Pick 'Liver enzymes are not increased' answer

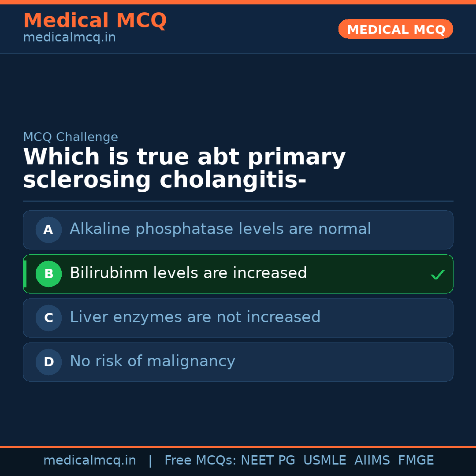tap(195, 317)
